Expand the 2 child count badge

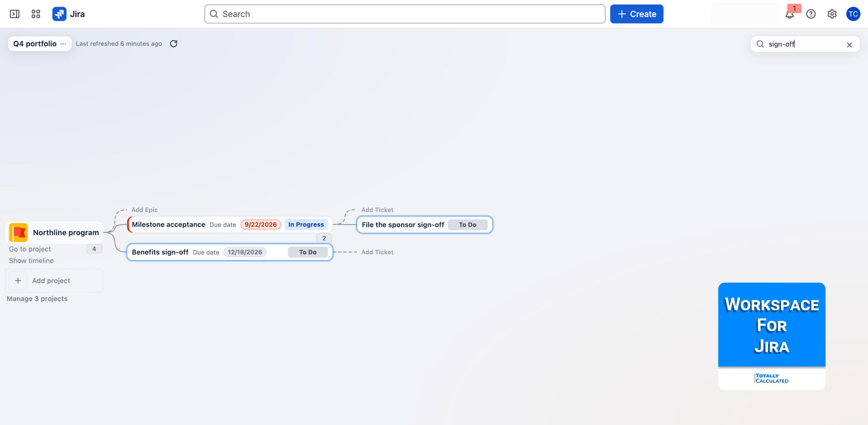324,238
